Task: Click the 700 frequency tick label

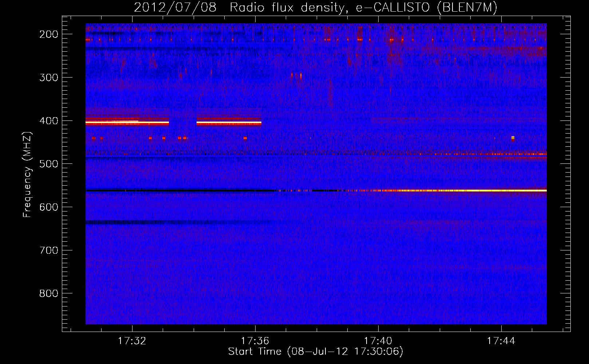Action: [49, 250]
